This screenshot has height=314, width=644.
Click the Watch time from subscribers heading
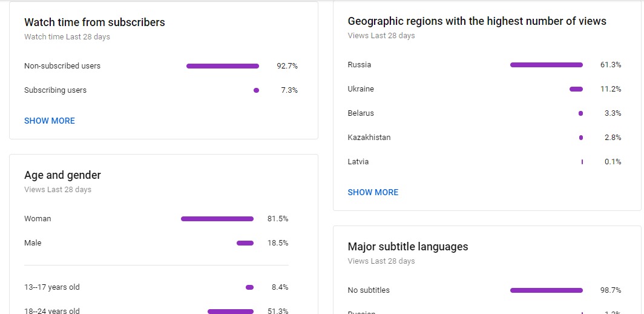coord(94,22)
